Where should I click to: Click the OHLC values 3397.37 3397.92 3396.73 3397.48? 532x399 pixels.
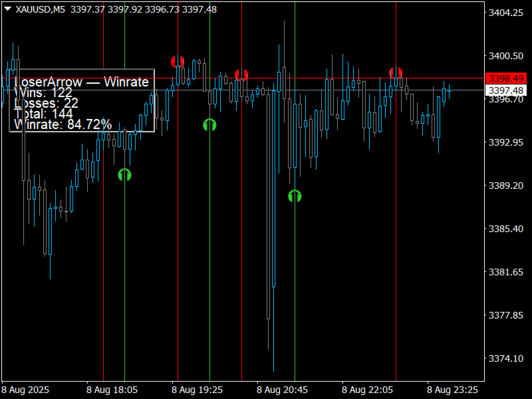pos(144,9)
